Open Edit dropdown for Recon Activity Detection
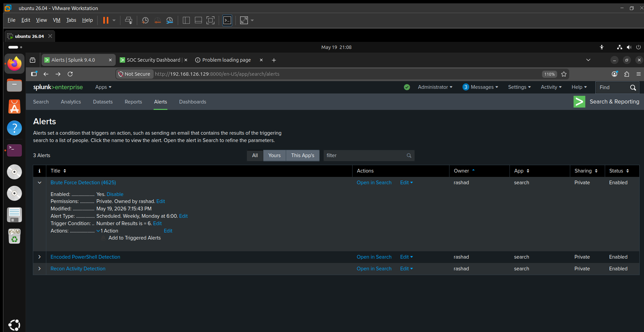 pos(407,269)
